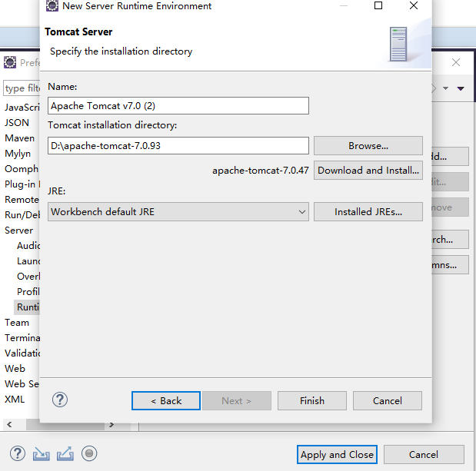This screenshot has height=471, width=476.
Task: Click the partially hidden Search... button in Preferences
Action: pyautogui.click(x=450, y=240)
